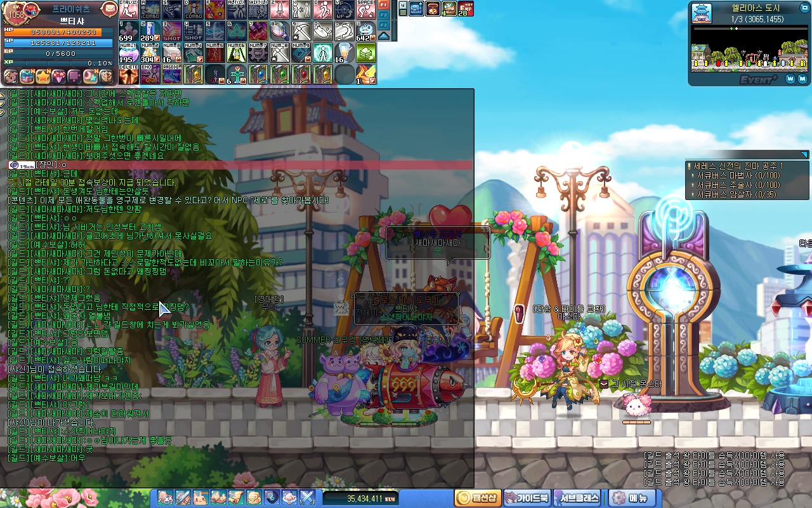Open the pet icon in bottom bar

(201, 498)
